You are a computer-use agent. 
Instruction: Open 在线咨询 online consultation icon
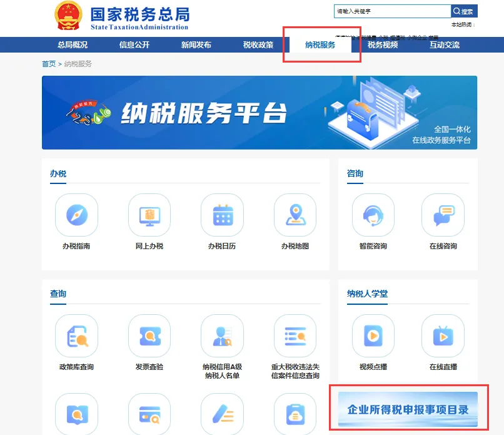point(443,215)
